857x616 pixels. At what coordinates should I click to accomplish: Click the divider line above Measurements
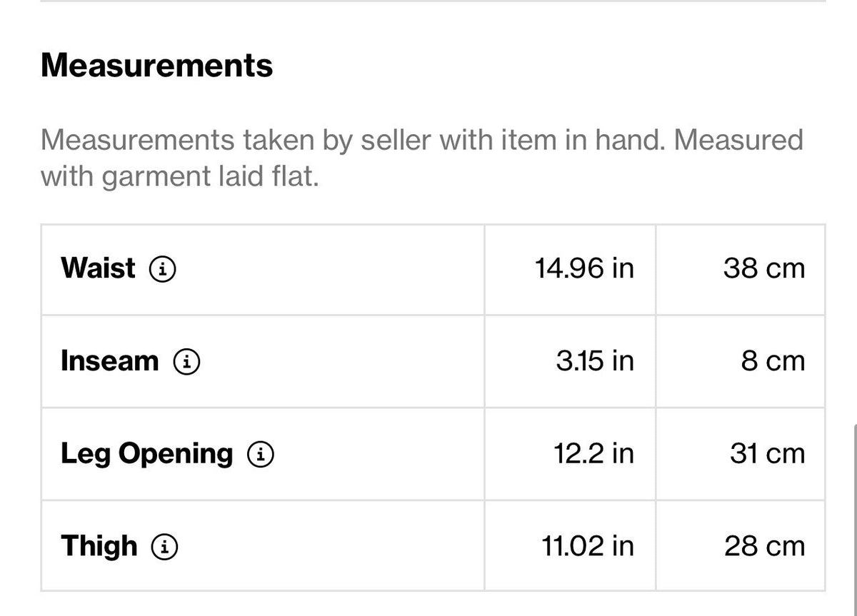coord(433,1)
